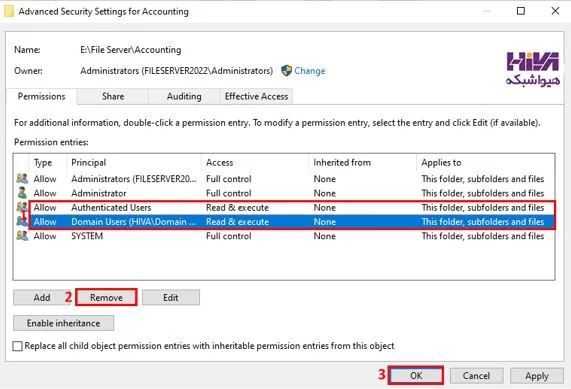Screen dimensions: 571x389
Task: Enable Replace all child object permission entries checkbox
Action: pos(17,346)
